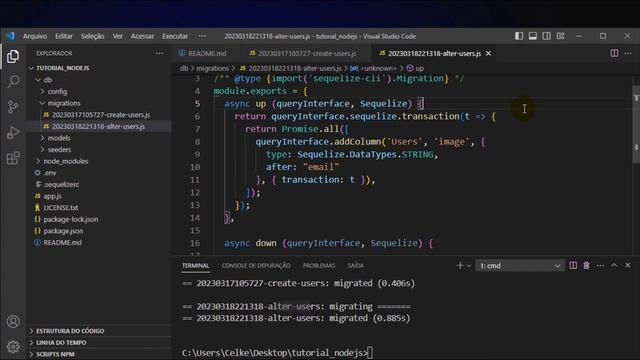Click the 'up' breadcrumb symbol

(x=416, y=68)
